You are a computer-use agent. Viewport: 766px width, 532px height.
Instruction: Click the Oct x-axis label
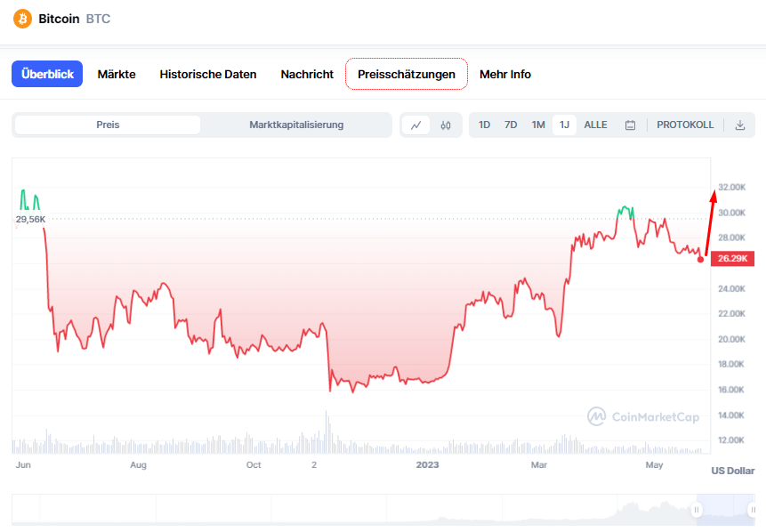254,465
